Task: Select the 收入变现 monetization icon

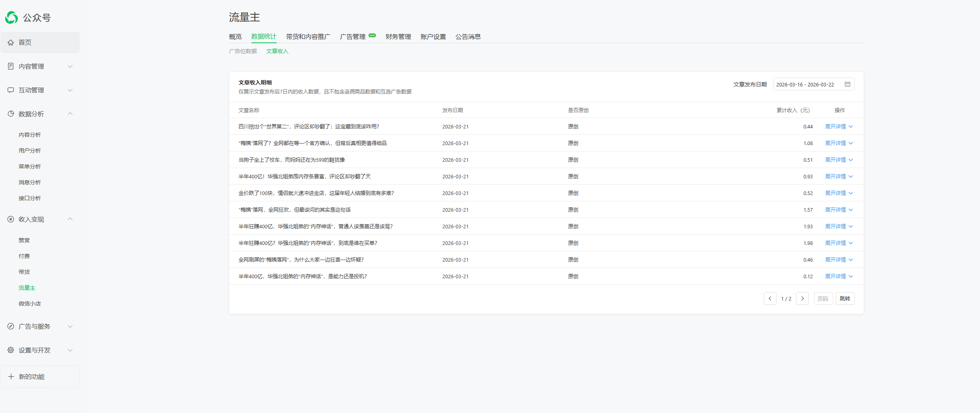Action: tap(11, 219)
